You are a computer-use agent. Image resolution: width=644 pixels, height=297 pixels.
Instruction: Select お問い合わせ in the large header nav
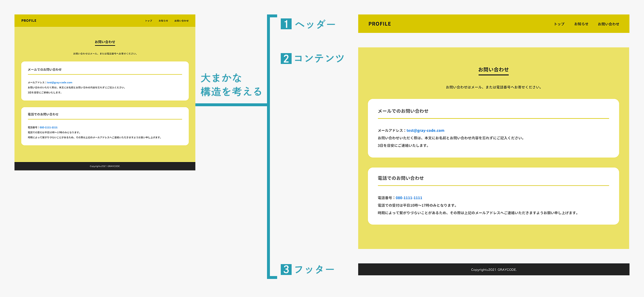(609, 24)
